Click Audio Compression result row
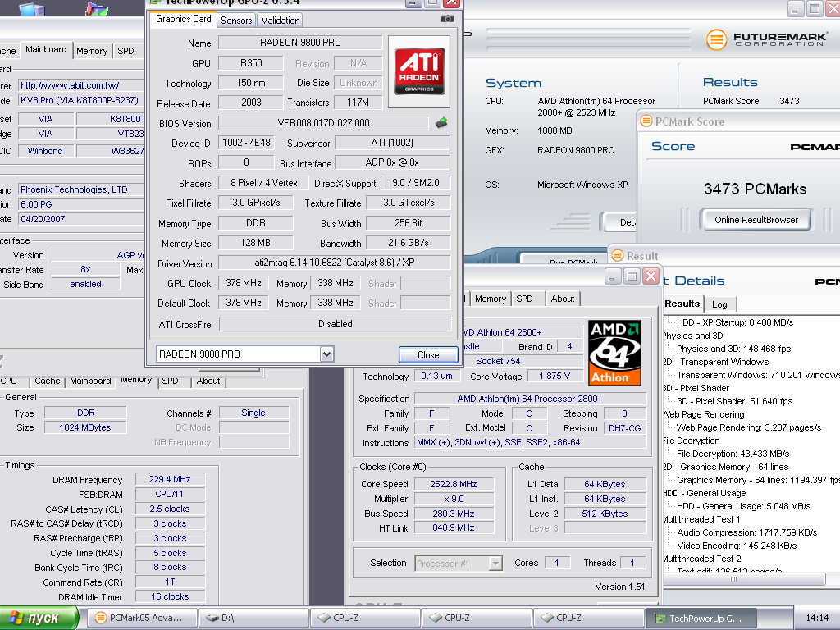The width and height of the screenshot is (840, 630). point(746,532)
